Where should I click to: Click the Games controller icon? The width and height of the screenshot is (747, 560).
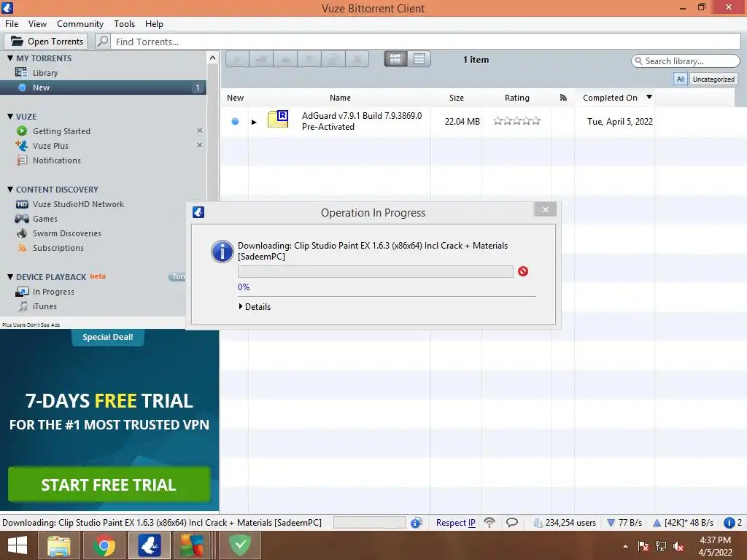[x=22, y=219]
